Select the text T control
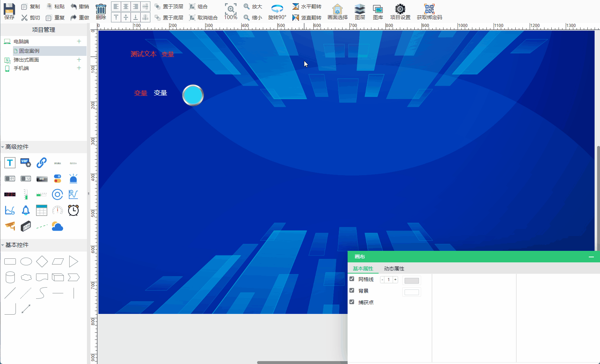 [10, 163]
